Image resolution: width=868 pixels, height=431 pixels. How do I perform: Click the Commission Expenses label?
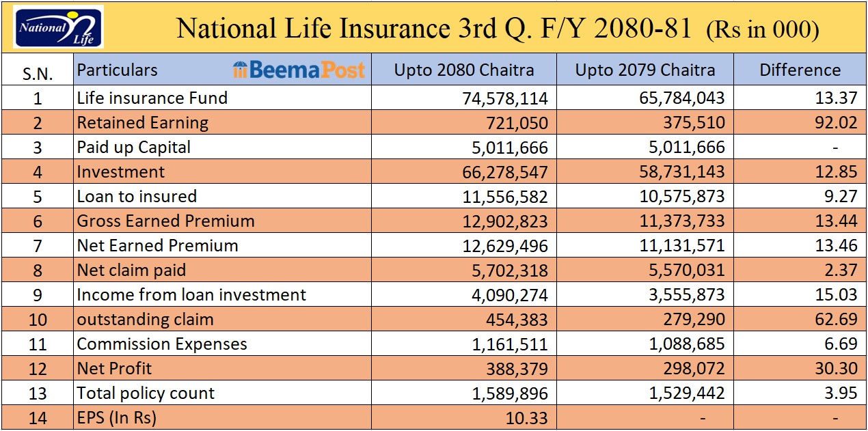pyautogui.click(x=161, y=344)
